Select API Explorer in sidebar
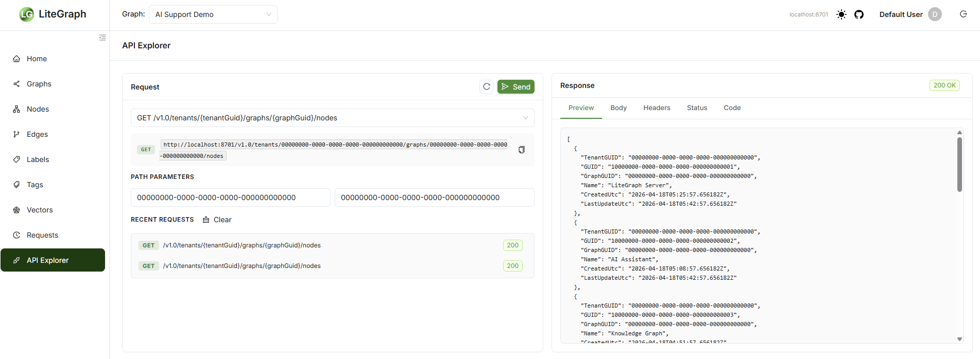This screenshot has height=359, width=980. [x=53, y=260]
